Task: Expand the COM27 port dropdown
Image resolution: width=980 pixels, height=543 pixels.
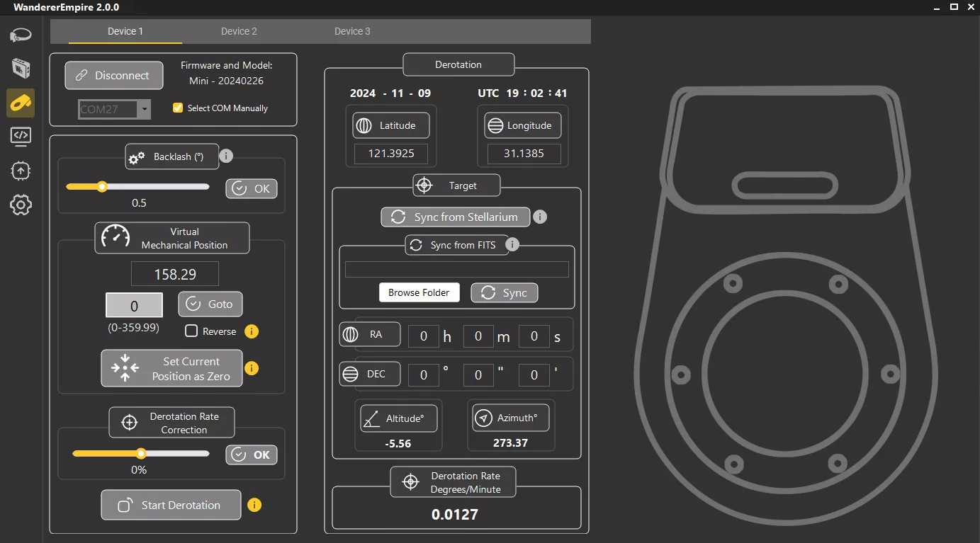Action: click(x=144, y=109)
